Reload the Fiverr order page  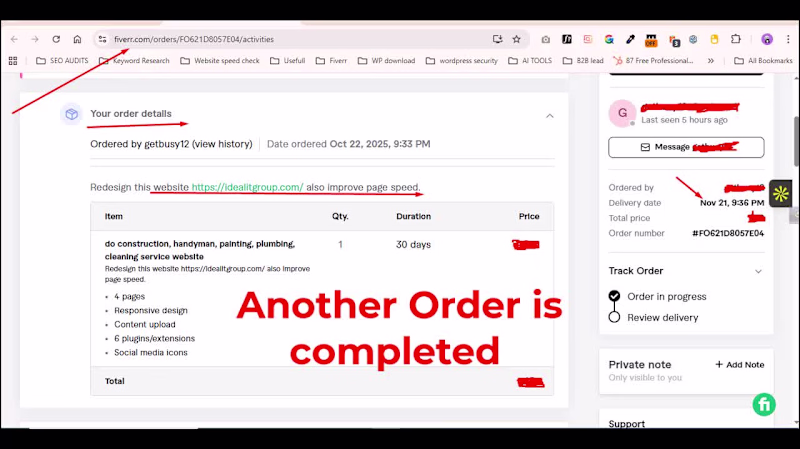pyautogui.click(x=56, y=39)
